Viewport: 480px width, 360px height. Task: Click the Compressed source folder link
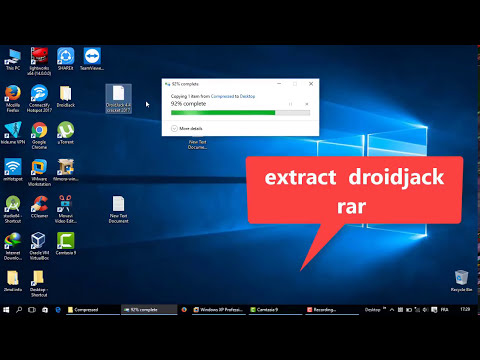[x=222, y=96]
